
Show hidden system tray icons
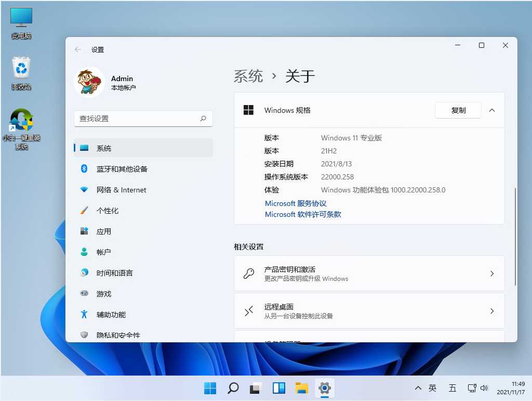point(418,388)
